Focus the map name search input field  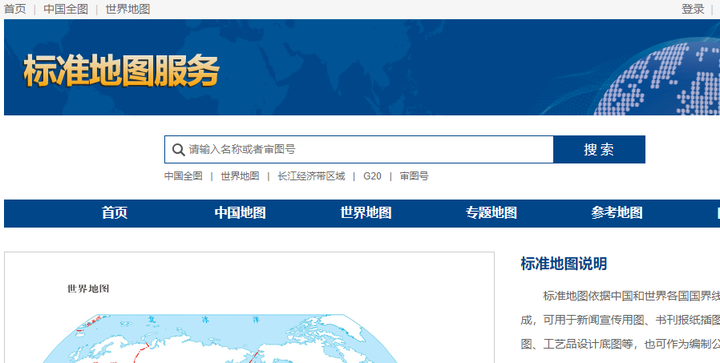[x=359, y=149]
